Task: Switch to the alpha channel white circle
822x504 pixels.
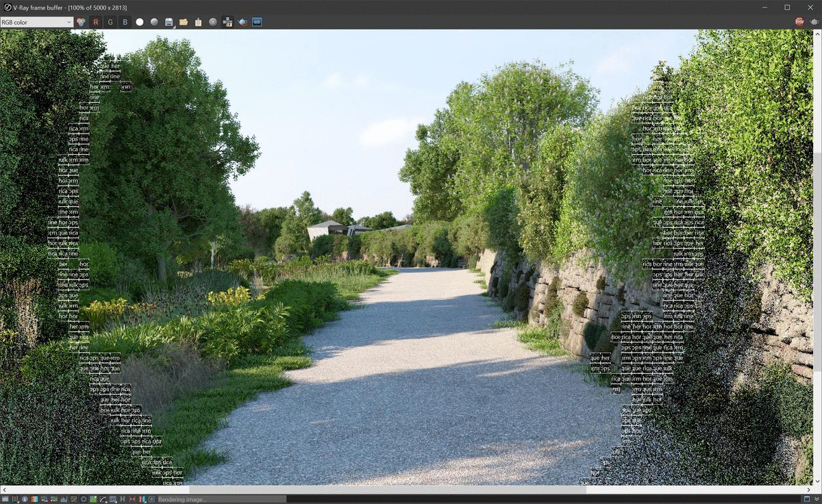Action: [x=140, y=22]
